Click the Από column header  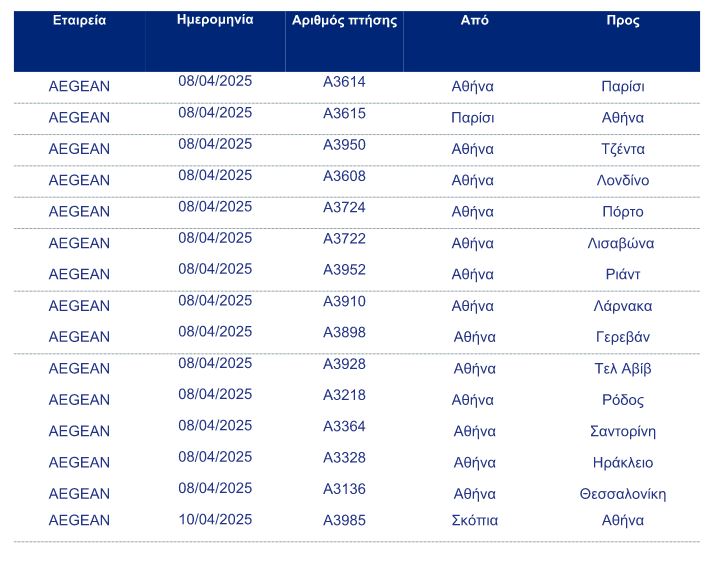475,21
